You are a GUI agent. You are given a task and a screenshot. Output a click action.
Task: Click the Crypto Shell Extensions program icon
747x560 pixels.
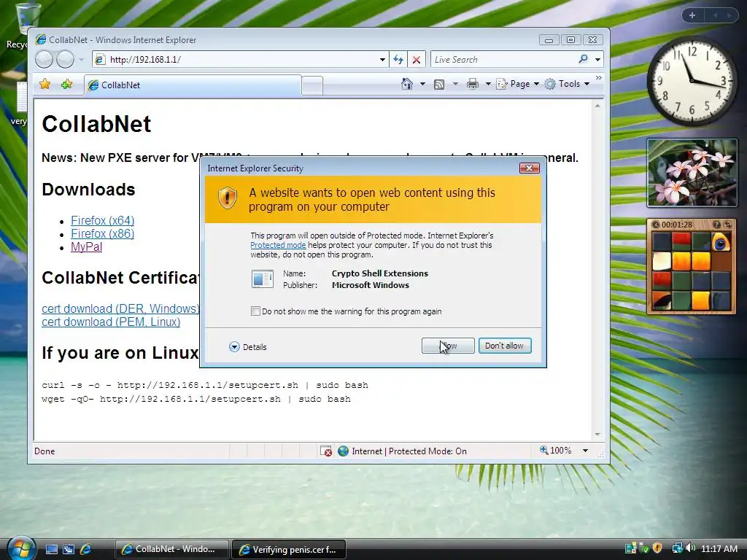click(x=263, y=279)
